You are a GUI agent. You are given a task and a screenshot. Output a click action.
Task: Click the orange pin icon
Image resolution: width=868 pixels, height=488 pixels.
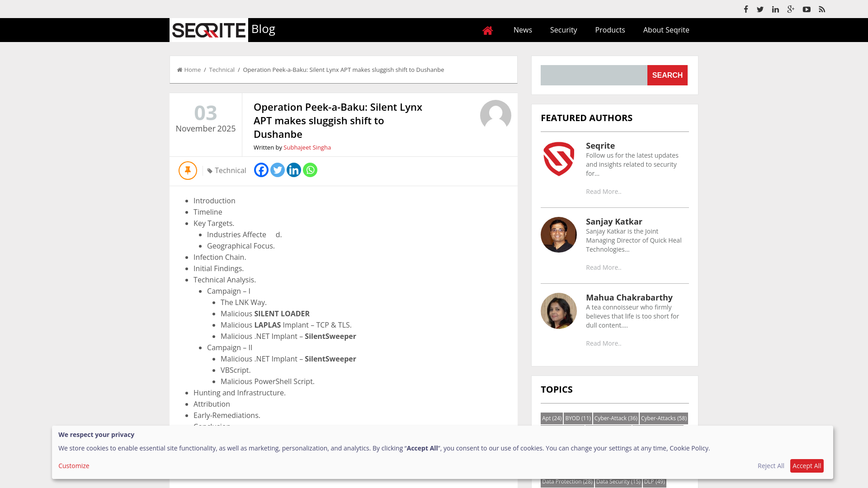tap(188, 170)
